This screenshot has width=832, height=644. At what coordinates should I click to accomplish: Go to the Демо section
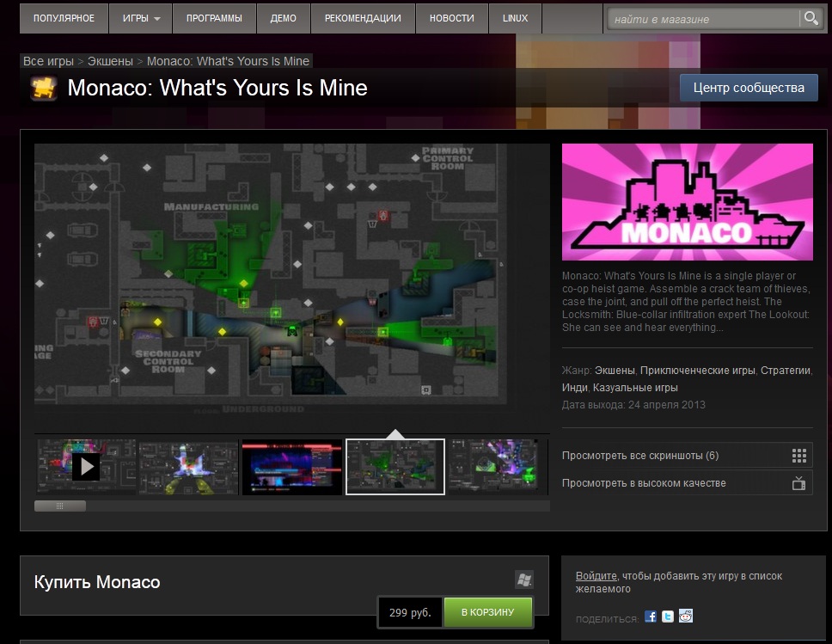[284, 18]
